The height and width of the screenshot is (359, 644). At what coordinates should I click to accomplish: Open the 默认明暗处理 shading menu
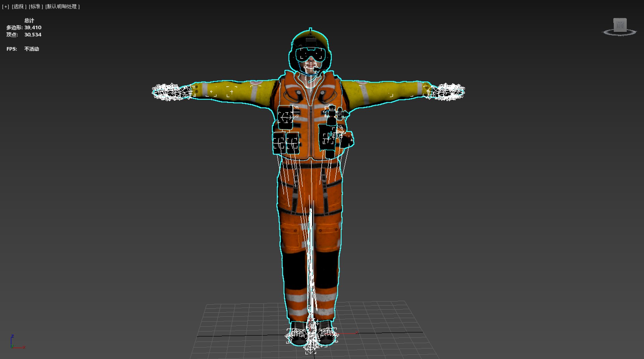coord(62,6)
